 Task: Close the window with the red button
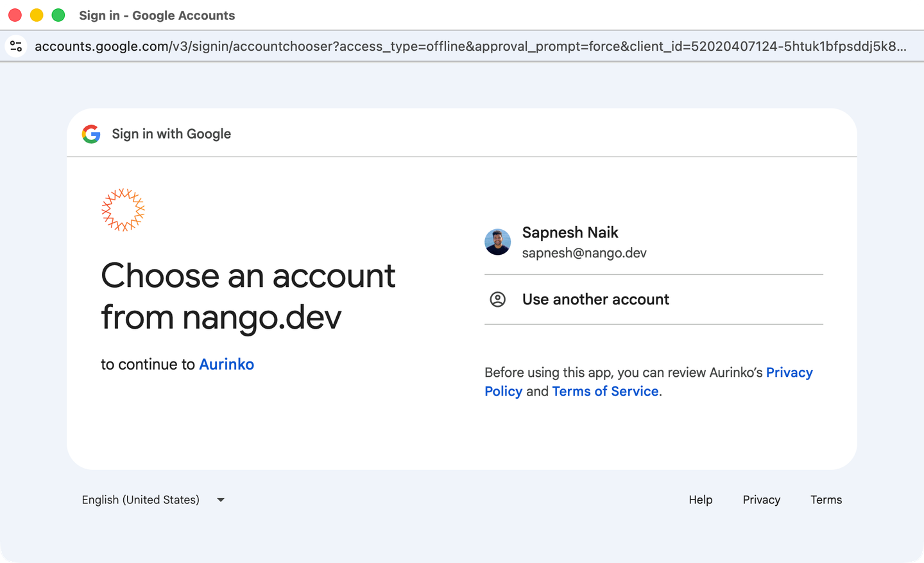coord(15,15)
